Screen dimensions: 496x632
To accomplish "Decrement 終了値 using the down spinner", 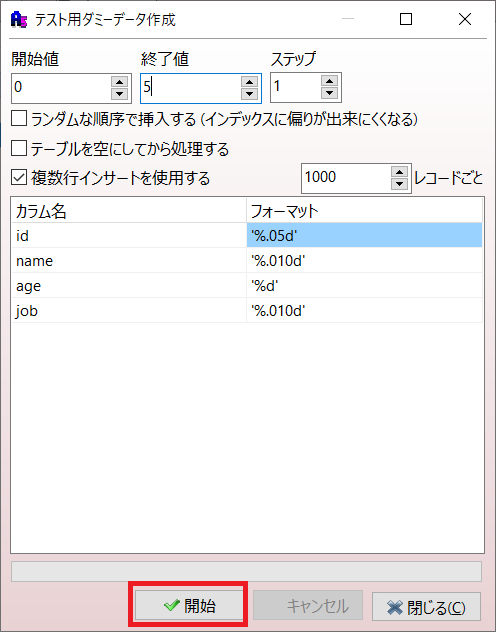I will pyautogui.click(x=249, y=94).
